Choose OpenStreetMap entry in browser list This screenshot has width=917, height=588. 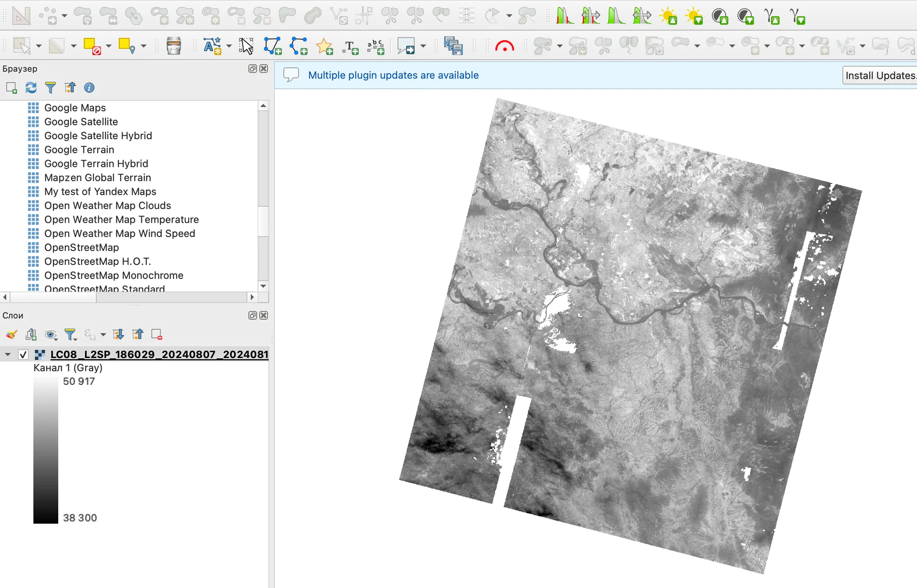81,247
